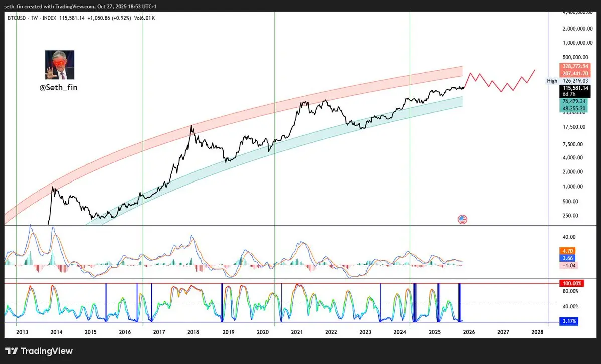Screen dimensions: 601x364
Task: Click the 2018 label on the time axis
Action: [193, 332]
